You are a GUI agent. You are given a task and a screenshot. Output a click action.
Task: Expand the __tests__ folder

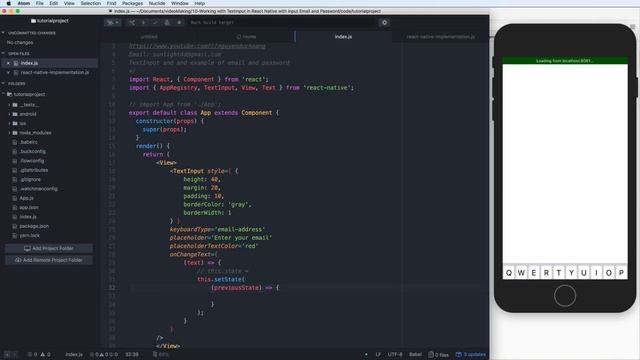click(x=9, y=105)
